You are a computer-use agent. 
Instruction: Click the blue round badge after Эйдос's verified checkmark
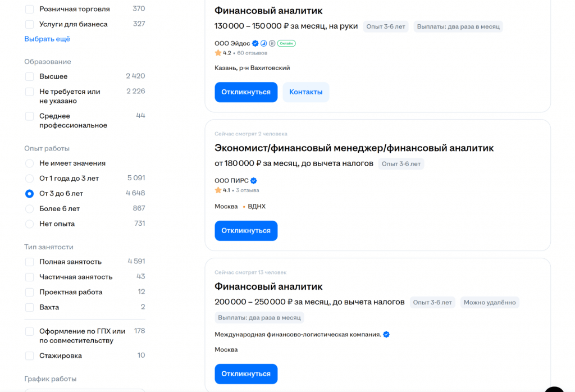pos(263,43)
